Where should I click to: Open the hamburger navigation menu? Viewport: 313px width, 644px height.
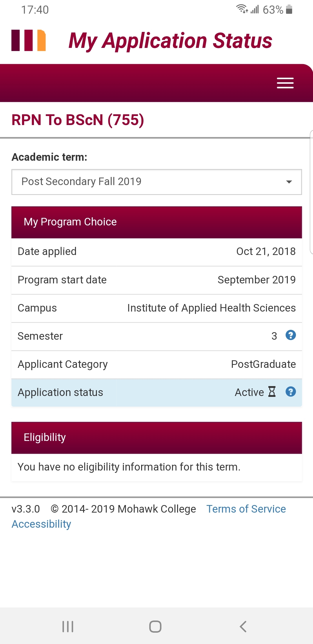pyautogui.click(x=285, y=83)
